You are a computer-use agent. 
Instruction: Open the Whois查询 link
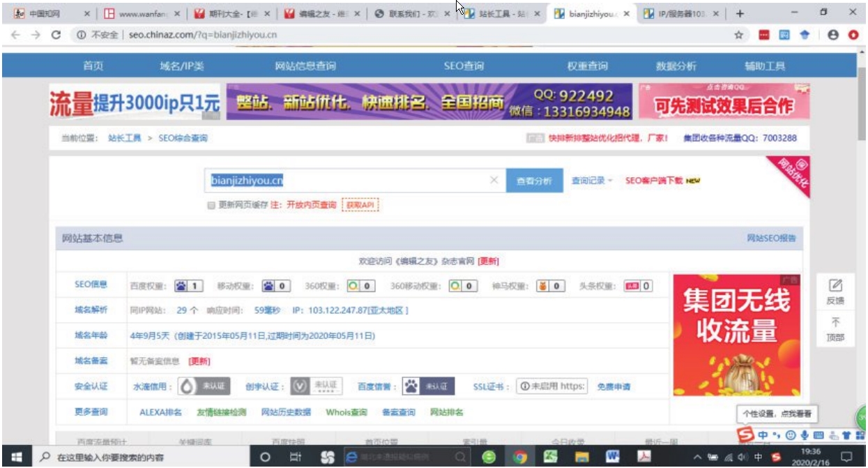pyautogui.click(x=347, y=412)
